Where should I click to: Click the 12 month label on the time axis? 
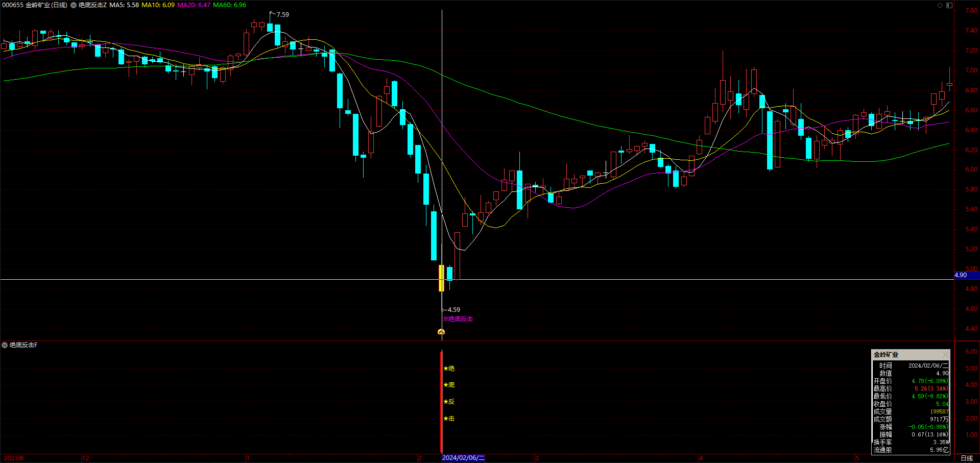click(x=86, y=458)
